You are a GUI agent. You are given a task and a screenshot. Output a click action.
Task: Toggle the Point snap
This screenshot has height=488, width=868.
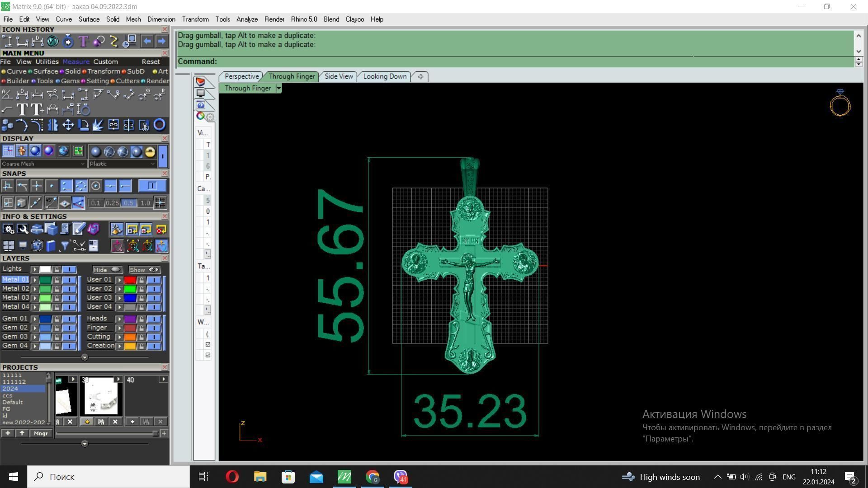[52, 186]
